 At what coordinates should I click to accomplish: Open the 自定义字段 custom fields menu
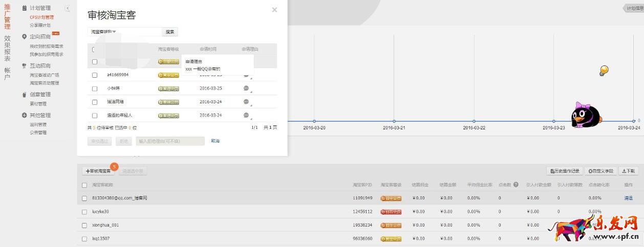pyautogui.click(x=601, y=171)
